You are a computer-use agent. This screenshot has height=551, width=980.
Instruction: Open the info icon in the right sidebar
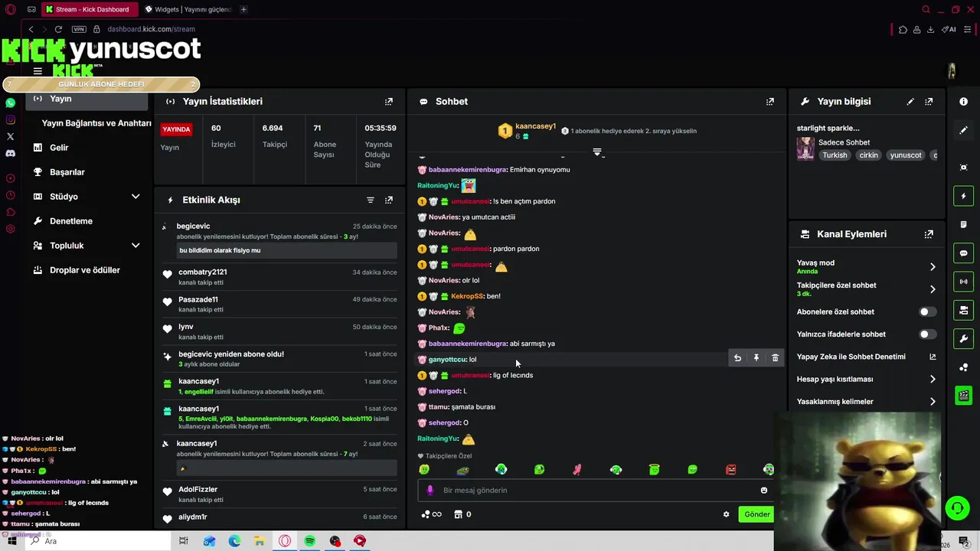964,101
